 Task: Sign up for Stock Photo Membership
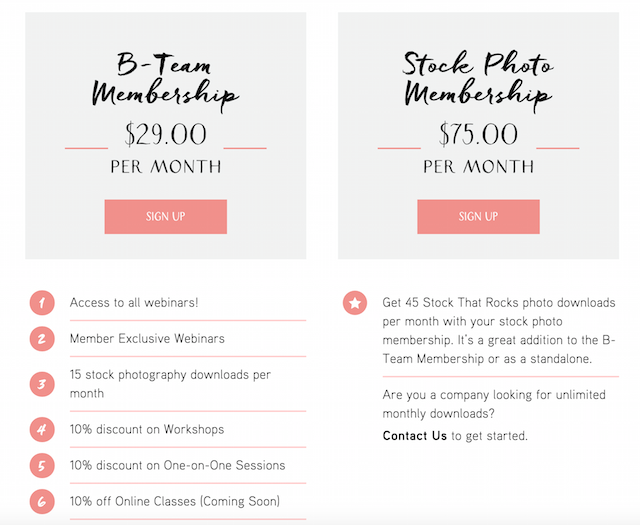point(478,217)
